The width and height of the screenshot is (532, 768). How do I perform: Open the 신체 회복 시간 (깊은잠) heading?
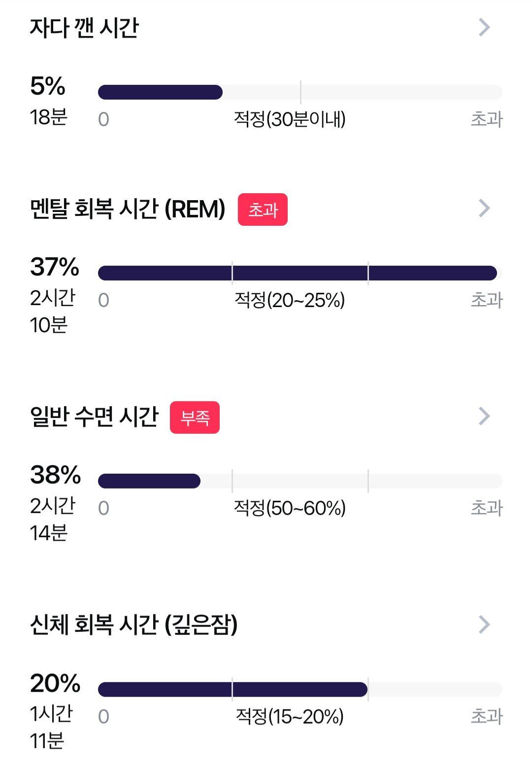coord(133,625)
